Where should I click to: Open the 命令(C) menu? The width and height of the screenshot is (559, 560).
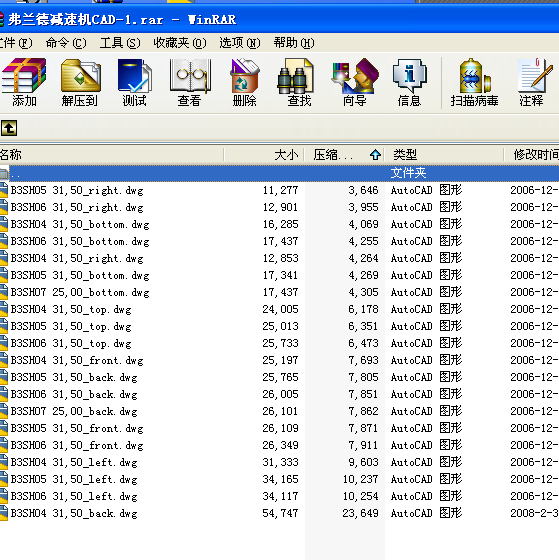coord(66,43)
